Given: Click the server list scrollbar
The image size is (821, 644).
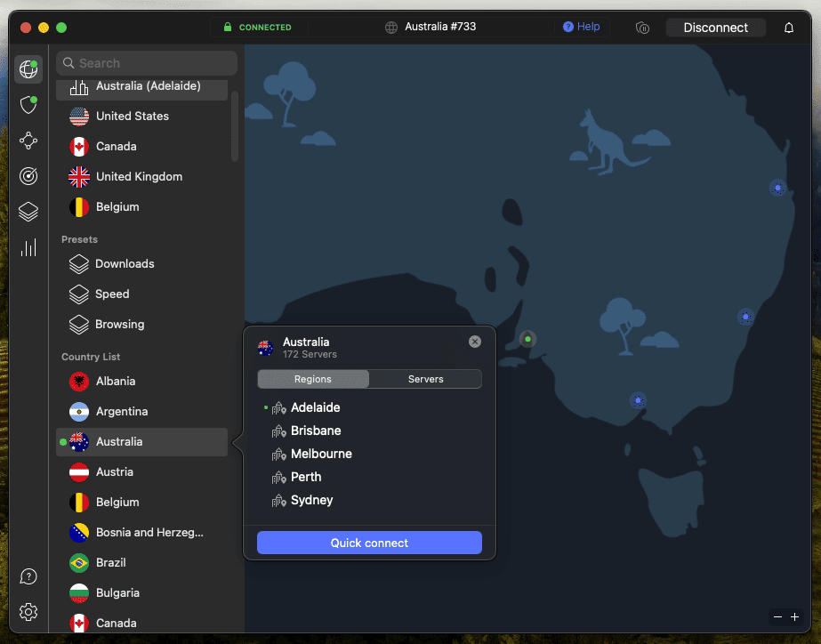Looking at the screenshot, I should point(235,125).
